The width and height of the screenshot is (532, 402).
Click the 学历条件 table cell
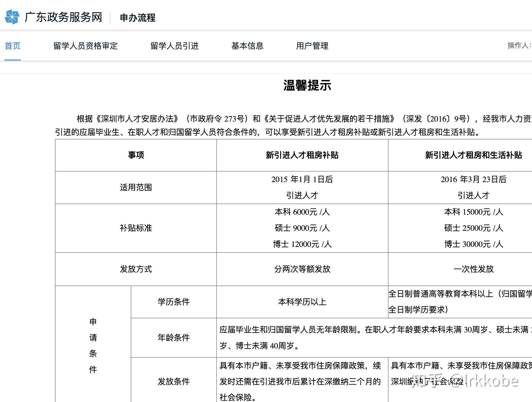point(174,302)
